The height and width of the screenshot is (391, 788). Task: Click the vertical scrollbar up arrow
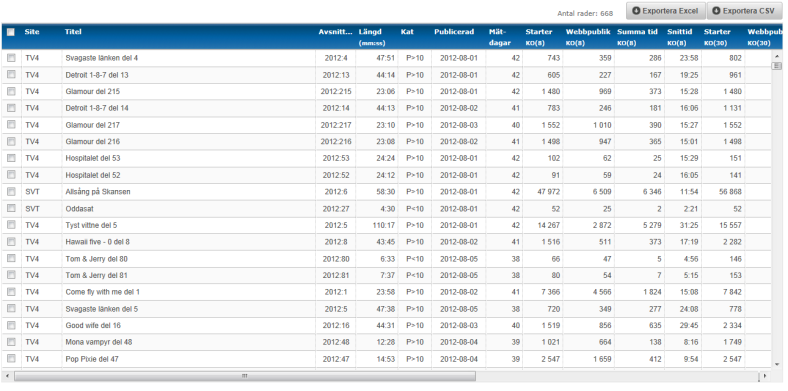coord(777,55)
